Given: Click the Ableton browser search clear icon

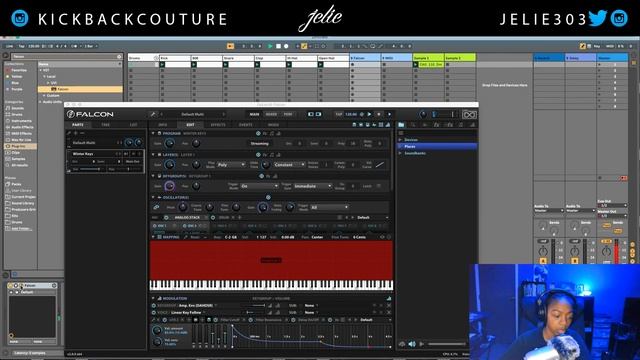Looking at the screenshot, I should 119,57.
